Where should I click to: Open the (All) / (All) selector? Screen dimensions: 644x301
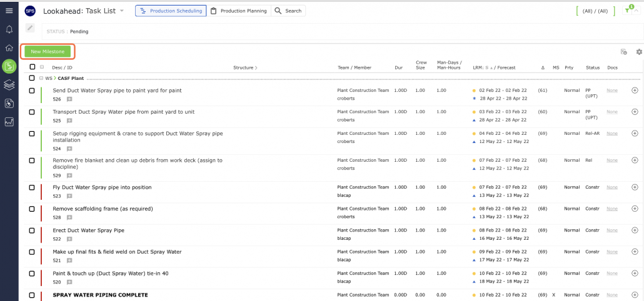[x=595, y=11]
